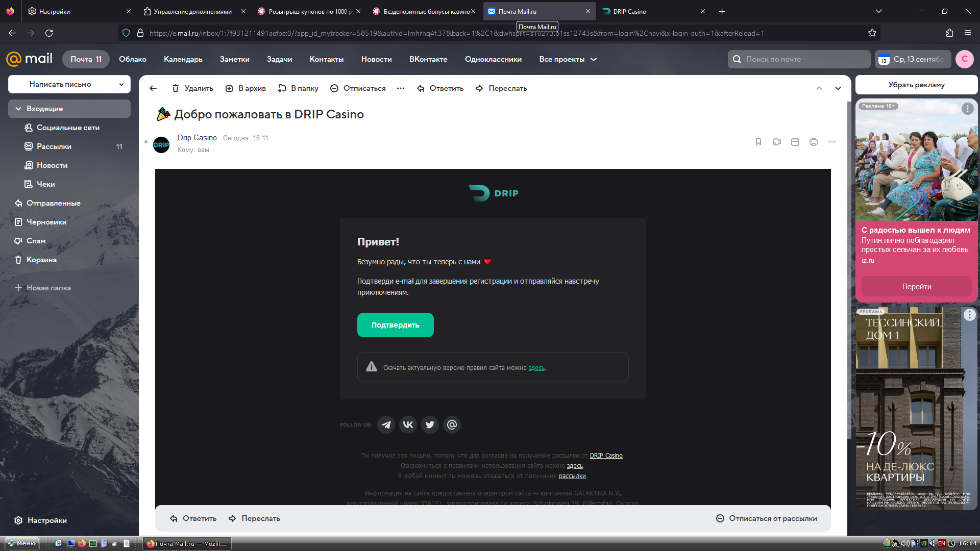
Task: Switch to Бездепозитные бонусы казино tab
Action: [x=424, y=11]
